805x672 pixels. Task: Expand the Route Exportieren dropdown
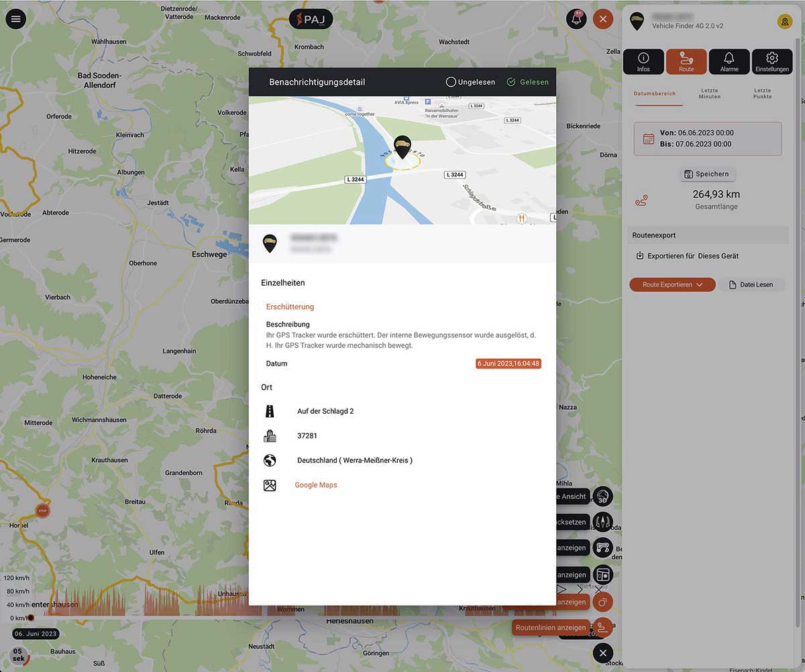(672, 284)
